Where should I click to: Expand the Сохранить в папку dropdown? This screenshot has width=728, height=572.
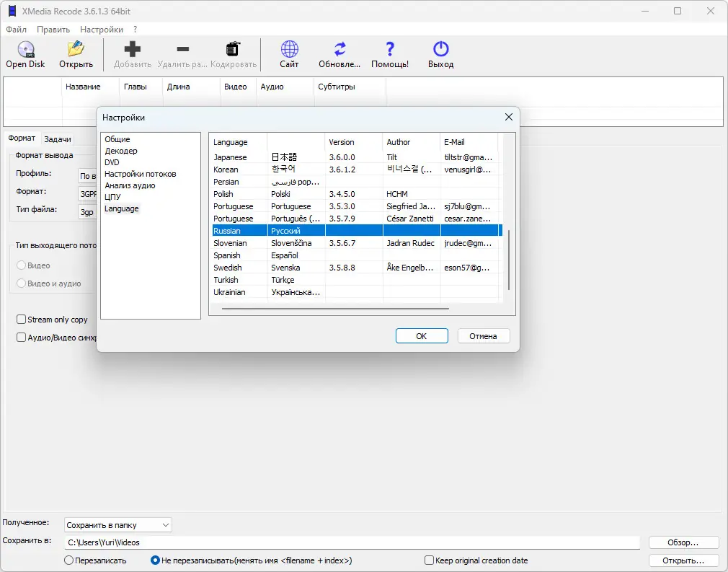pyautogui.click(x=118, y=524)
